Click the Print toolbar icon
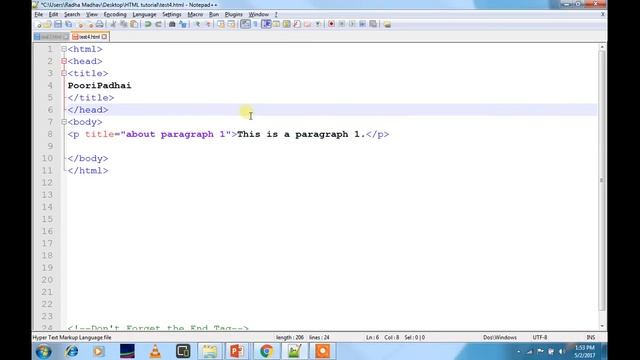Screen dimensions: 640x360 point(100,24)
